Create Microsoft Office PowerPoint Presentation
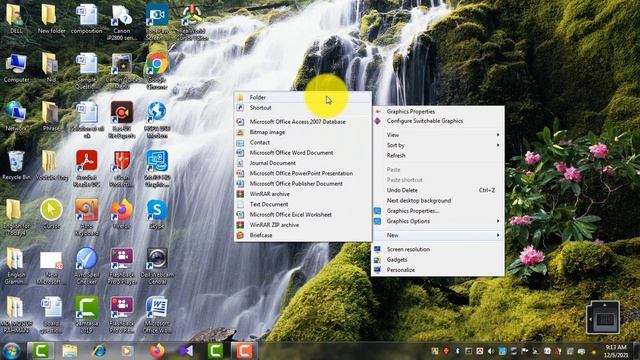This screenshot has width=640, height=360. pyautogui.click(x=302, y=173)
